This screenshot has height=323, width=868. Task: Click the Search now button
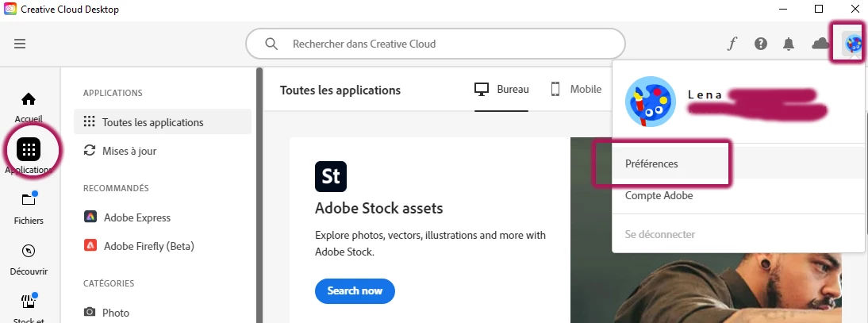tap(355, 290)
